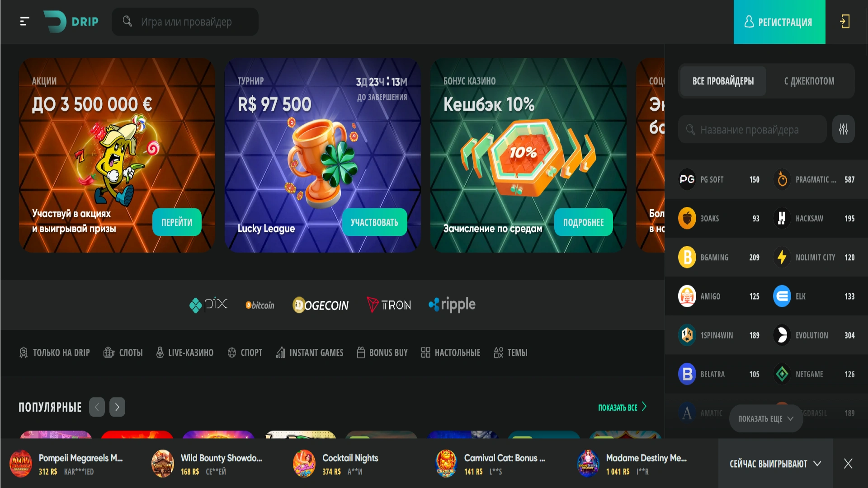The image size is (868, 488).
Task: Expand "Показать еще" providers list
Action: tap(766, 418)
